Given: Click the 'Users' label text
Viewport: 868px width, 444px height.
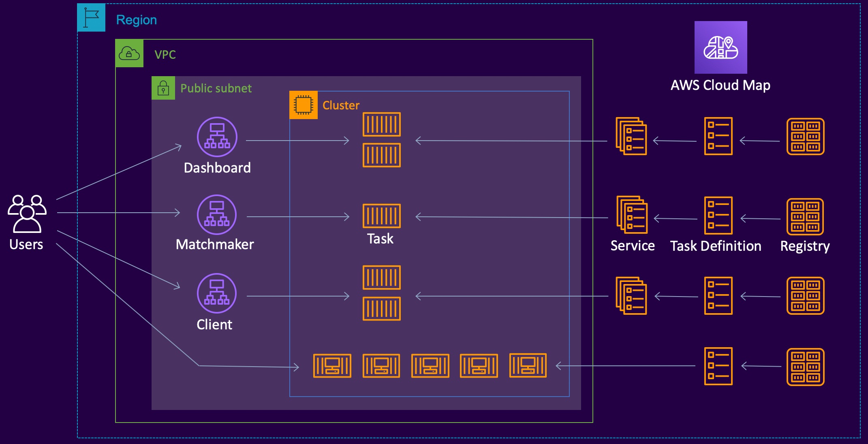Looking at the screenshot, I should [26, 244].
